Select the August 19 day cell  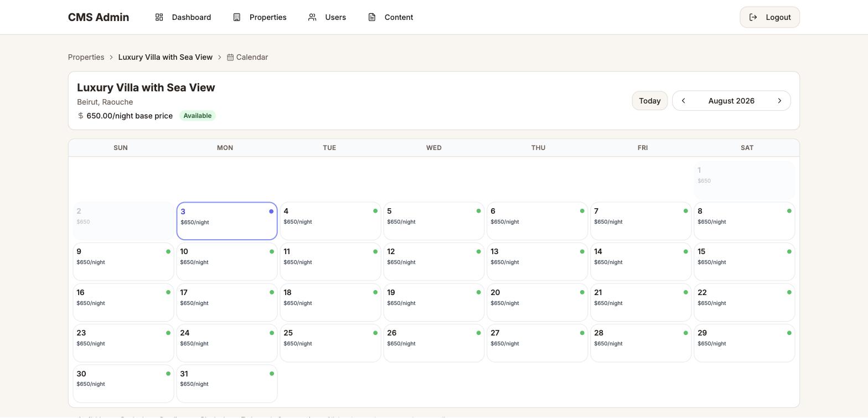coord(434,302)
